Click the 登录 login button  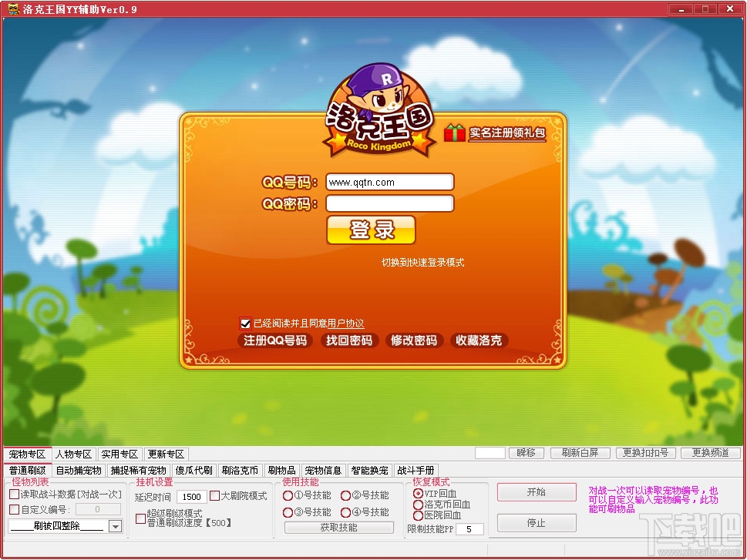click(371, 230)
